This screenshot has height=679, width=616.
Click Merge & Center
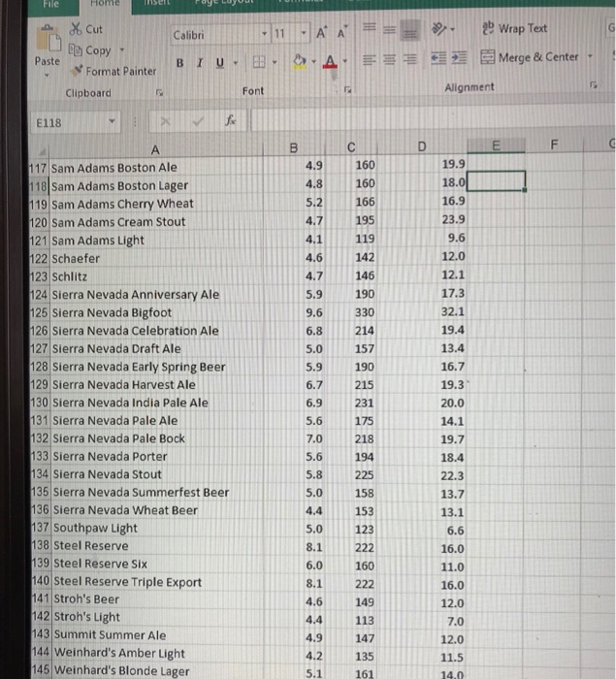[x=530, y=56]
